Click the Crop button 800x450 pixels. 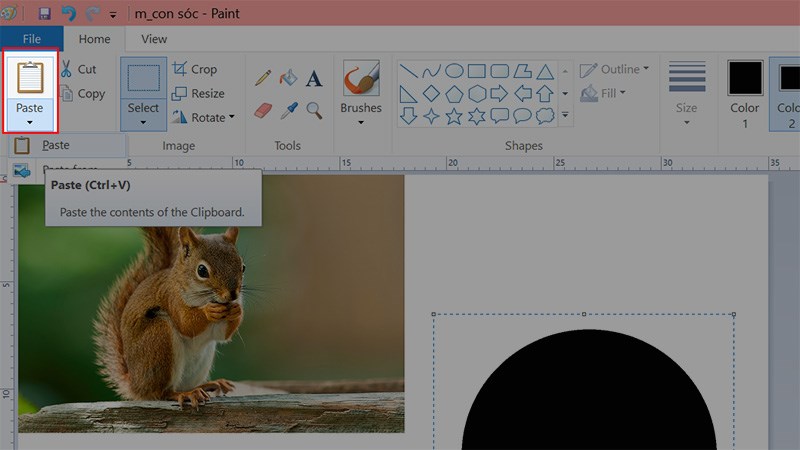point(194,69)
